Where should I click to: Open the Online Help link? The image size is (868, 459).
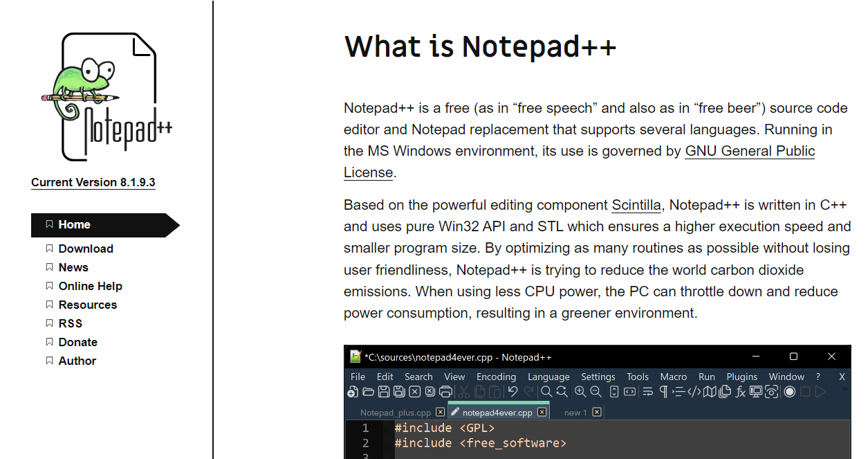pyautogui.click(x=91, y=286)
